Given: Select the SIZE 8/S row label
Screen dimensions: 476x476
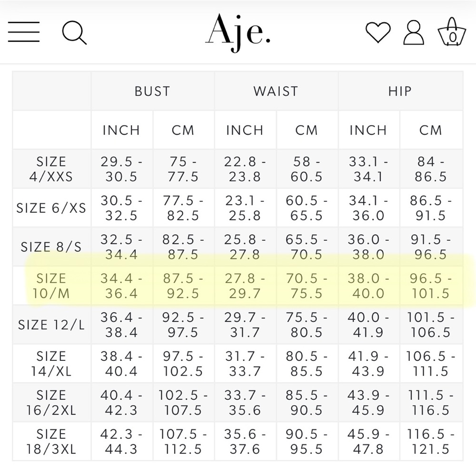Looking at the screenshot, I should pos(51,247).
